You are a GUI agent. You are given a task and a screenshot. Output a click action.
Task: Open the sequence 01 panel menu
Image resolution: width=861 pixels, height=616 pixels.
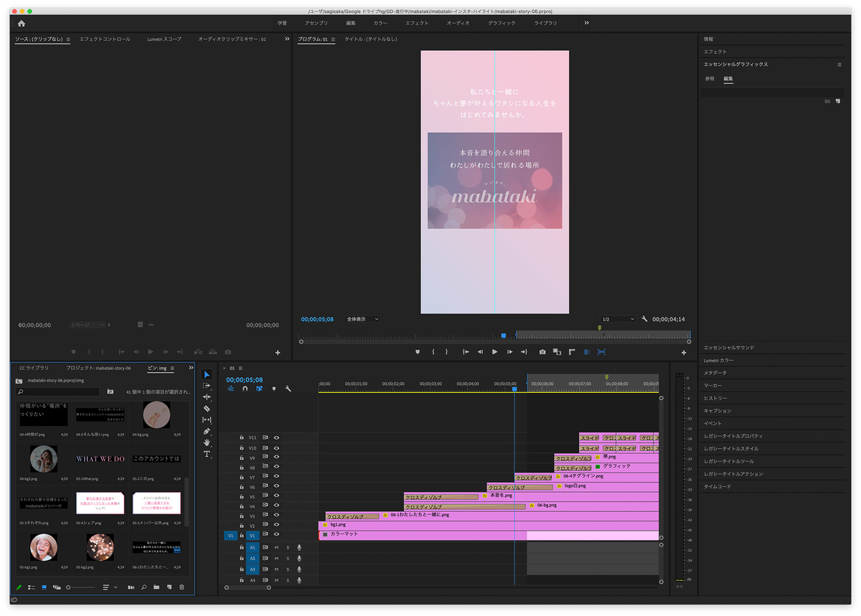pyautogui.click(x=240, y=368)
